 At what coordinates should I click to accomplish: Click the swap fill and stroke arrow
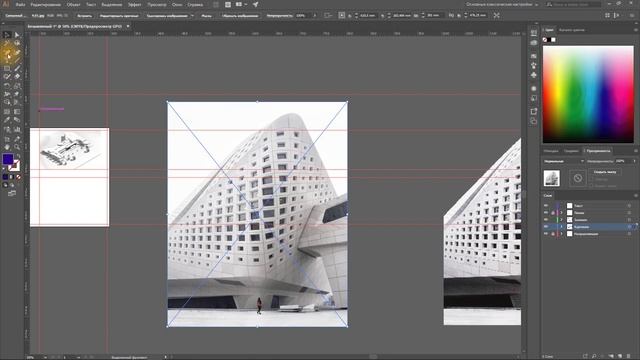[x=18, y=156]
